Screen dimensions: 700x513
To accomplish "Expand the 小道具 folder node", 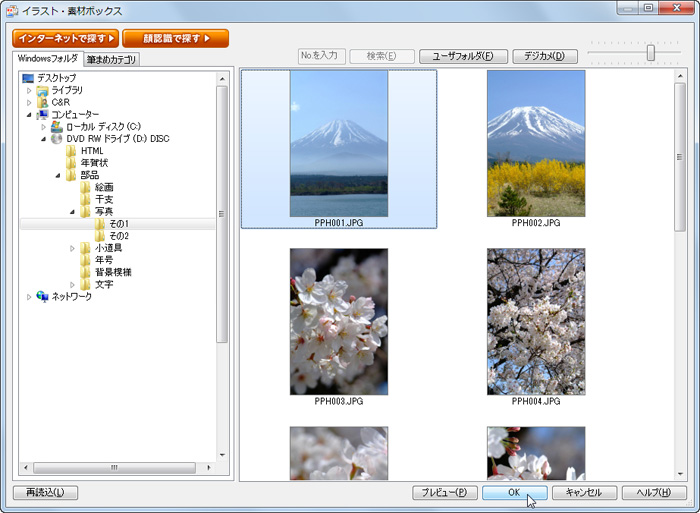I will click(x=72, y=248).
